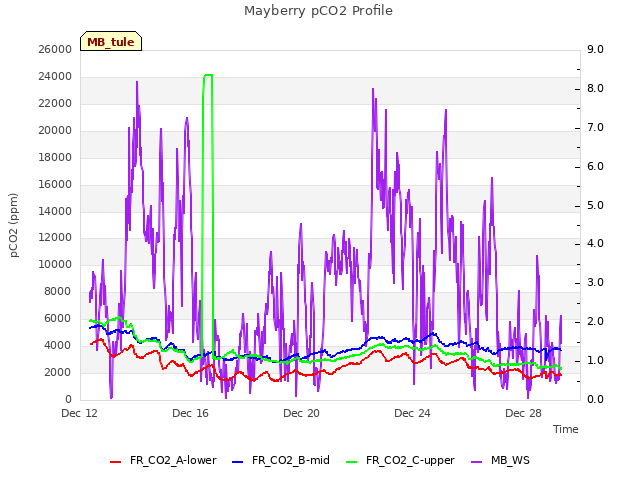Click the 14000 y-axis tick label

[55, 211]
